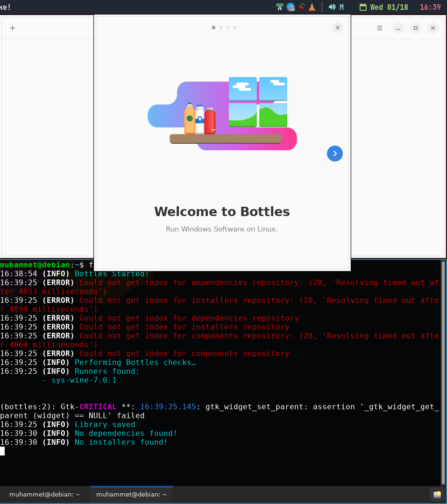Viewport: 447px width, 504px height.
Task: Select the third page indicator dot
Action: [x=227, y=28]
